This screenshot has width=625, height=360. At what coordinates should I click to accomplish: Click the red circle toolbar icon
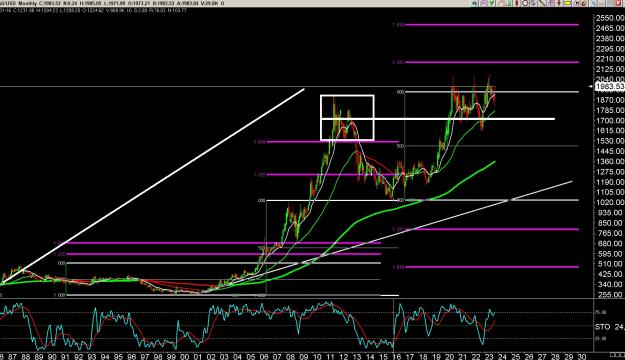click(x=525, y=3)
